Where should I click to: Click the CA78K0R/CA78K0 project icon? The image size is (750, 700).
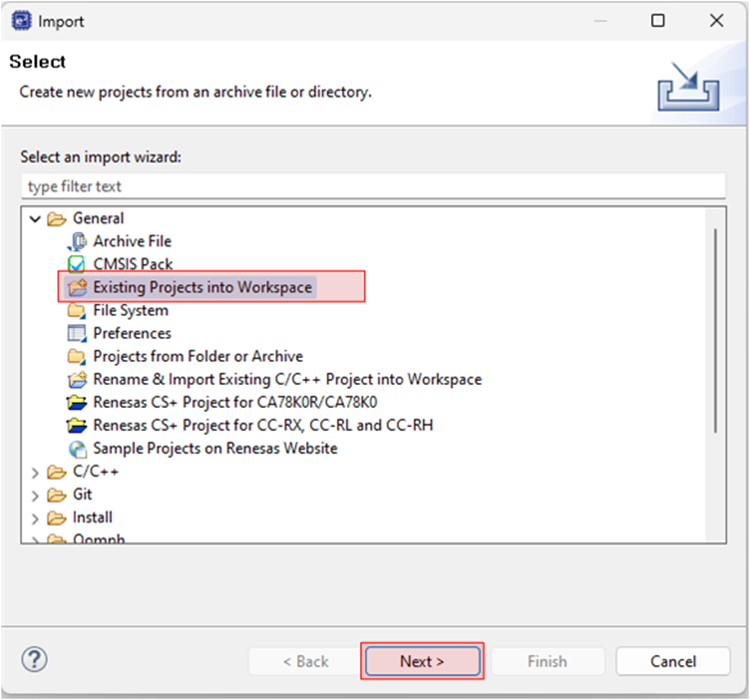point(77,402)
